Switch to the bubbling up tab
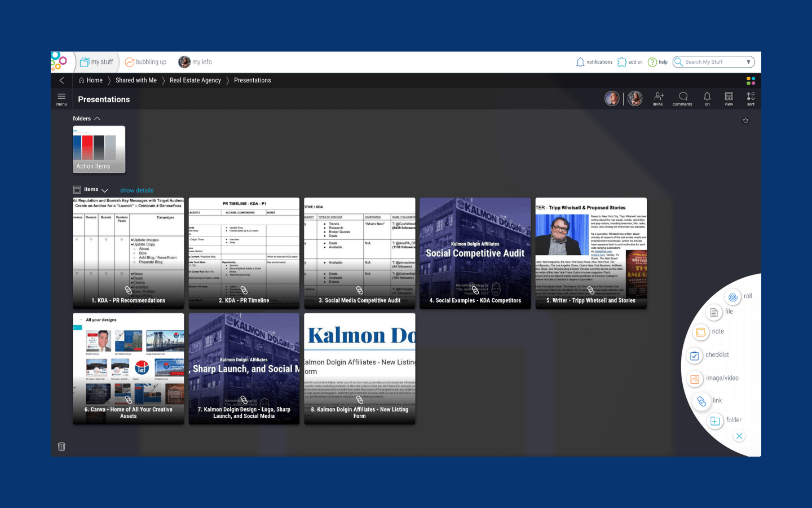 (x=145, y=62)
